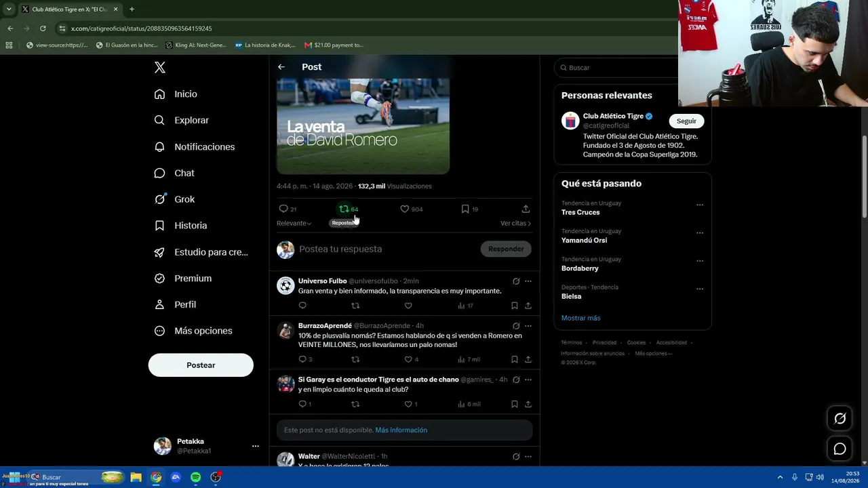This screenshot has height=488, width=868.
Task: Open the Privacidad footer link
Action: [604, 343]
